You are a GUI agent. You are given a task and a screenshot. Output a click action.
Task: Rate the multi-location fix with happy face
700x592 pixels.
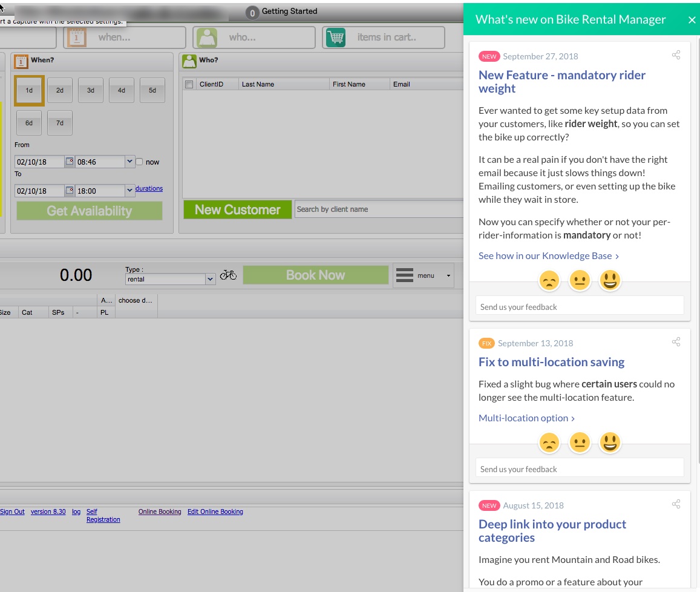click(610, 442)
